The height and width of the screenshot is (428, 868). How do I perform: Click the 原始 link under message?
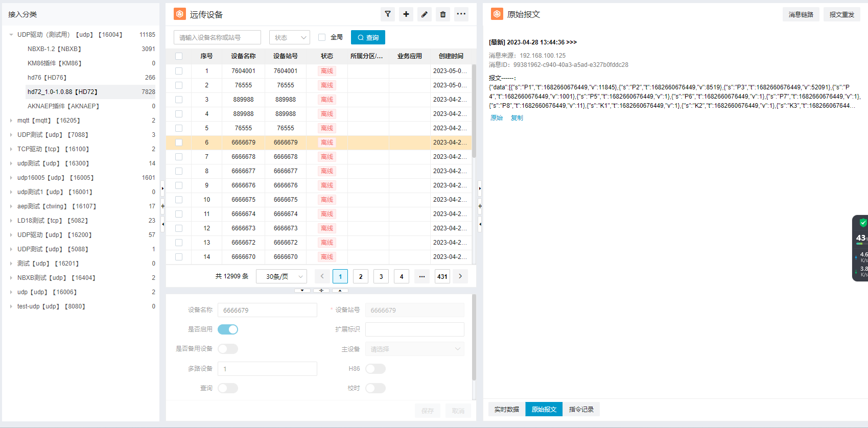tap(497, 118)
